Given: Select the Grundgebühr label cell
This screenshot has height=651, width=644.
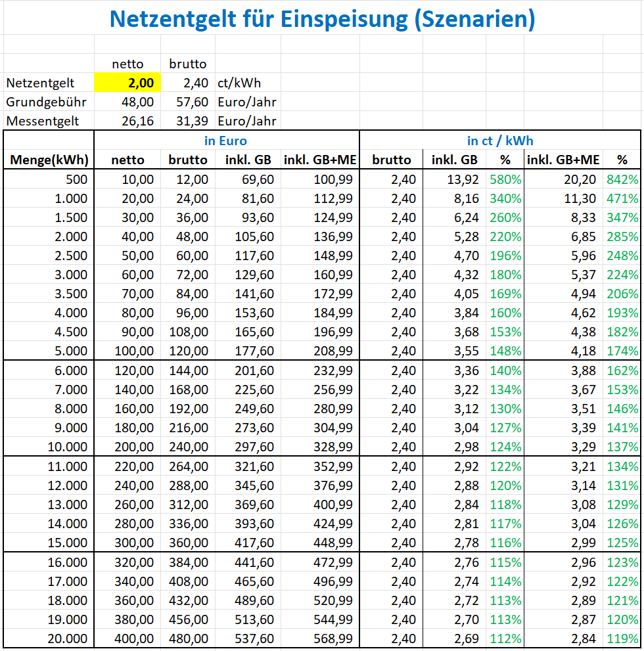Looking at the screenshot, I should (46, 102).
